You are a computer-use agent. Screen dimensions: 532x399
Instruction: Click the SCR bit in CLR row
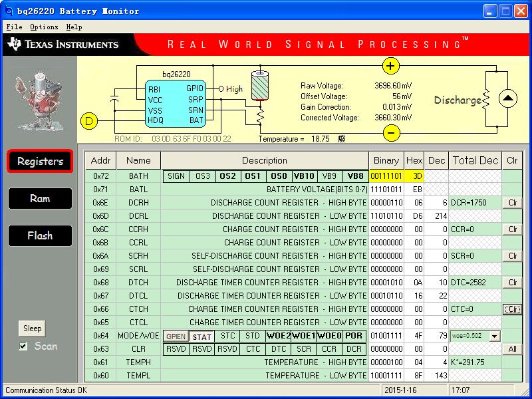point(304,349)
